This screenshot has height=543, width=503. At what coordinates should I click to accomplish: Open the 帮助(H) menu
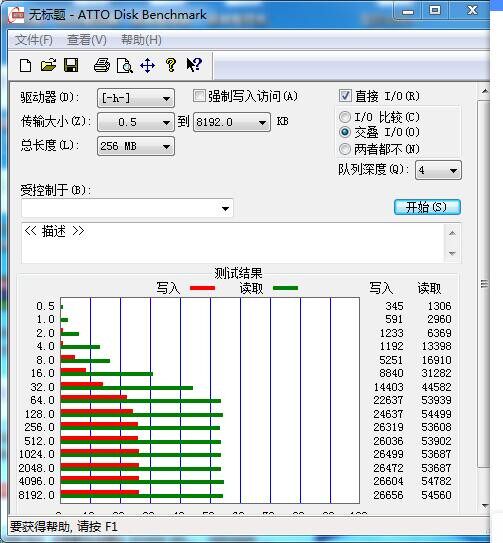141,40
